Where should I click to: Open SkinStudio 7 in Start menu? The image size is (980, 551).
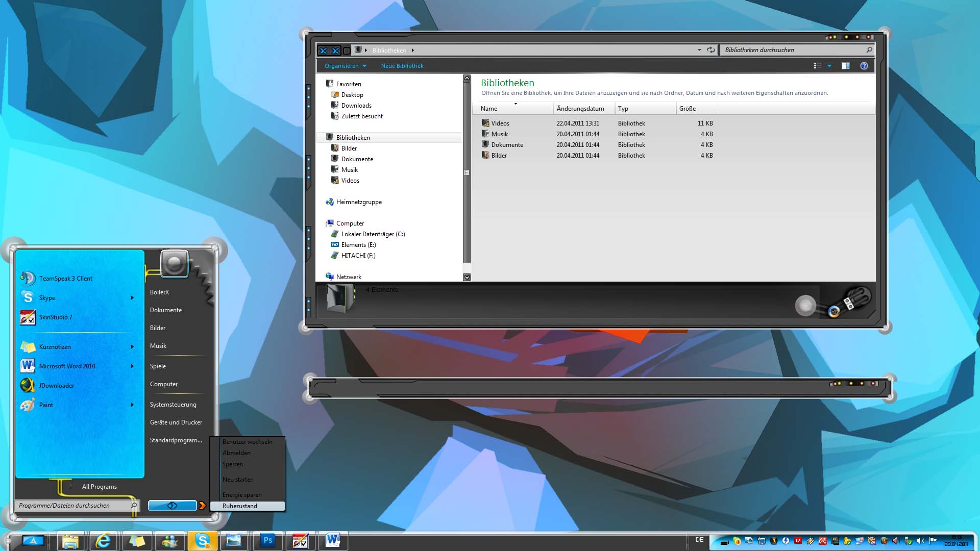click(80, 317)
